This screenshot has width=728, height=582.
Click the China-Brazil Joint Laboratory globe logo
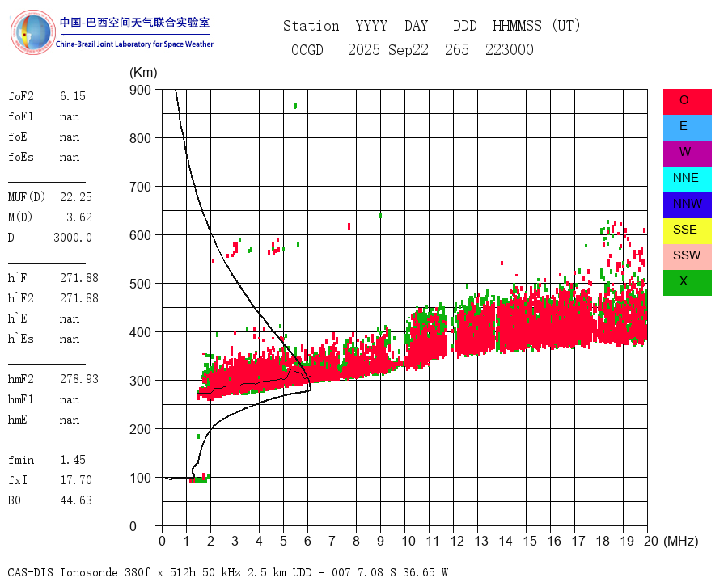(32, 32)
